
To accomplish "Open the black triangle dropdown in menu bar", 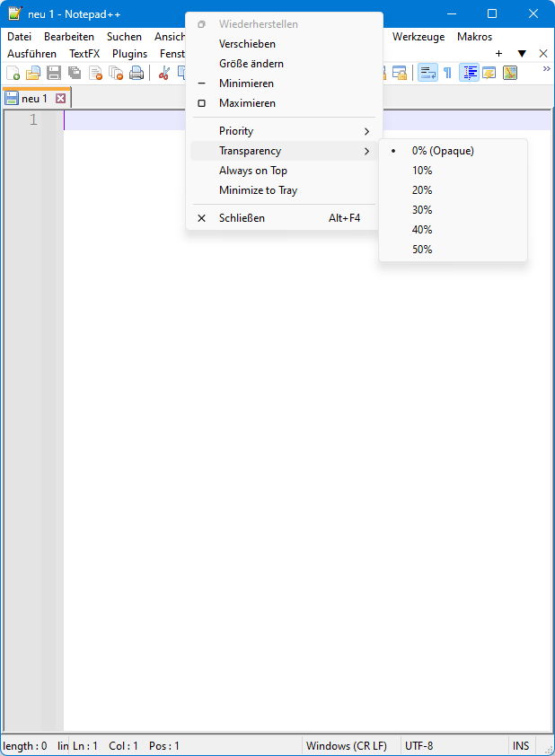I will (522, 54).
